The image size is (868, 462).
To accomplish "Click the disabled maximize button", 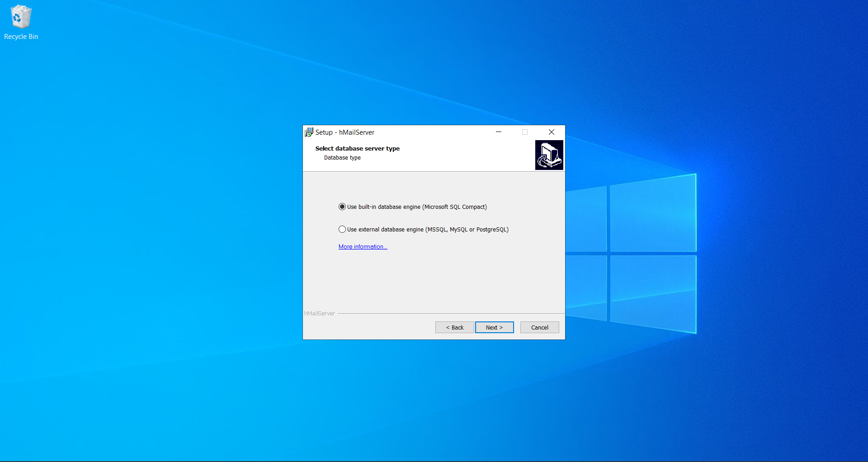I will coord(525,132).
